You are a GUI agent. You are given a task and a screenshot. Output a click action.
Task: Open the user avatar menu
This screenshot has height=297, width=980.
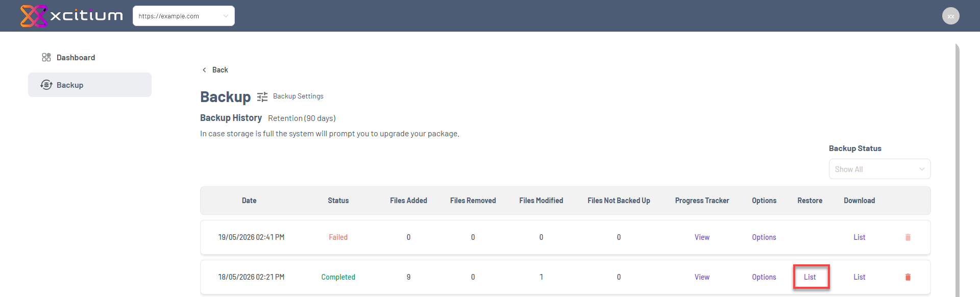950,16
